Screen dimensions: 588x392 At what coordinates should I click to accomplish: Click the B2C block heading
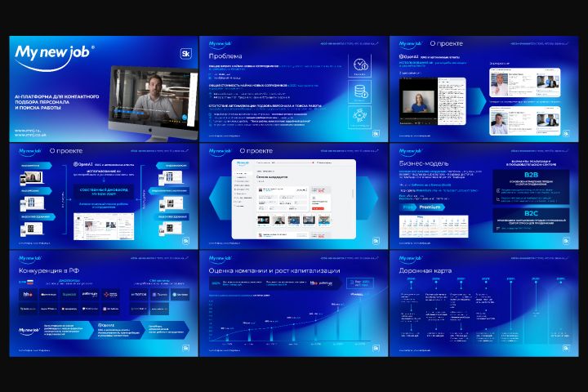pos(531,213)
